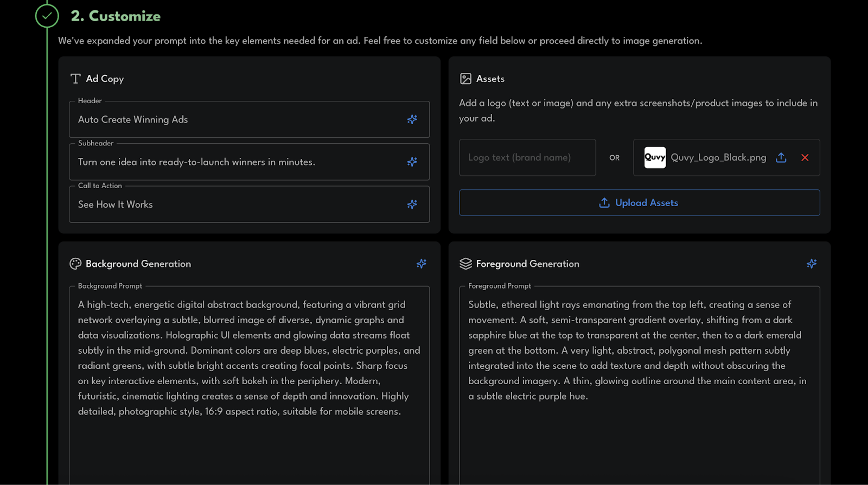
Task: Click the Assets image icon
Action: pos(465,79)
